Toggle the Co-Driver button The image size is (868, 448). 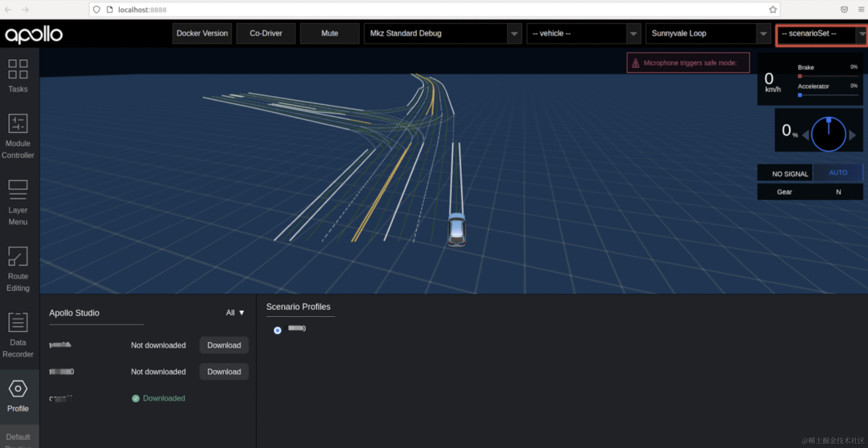266,34
